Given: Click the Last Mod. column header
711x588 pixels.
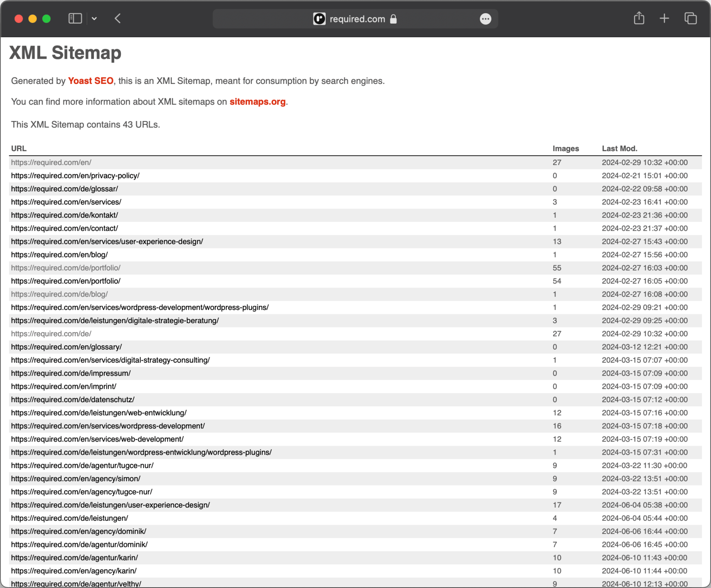Looking at the screenshot, I should point(619,148).
